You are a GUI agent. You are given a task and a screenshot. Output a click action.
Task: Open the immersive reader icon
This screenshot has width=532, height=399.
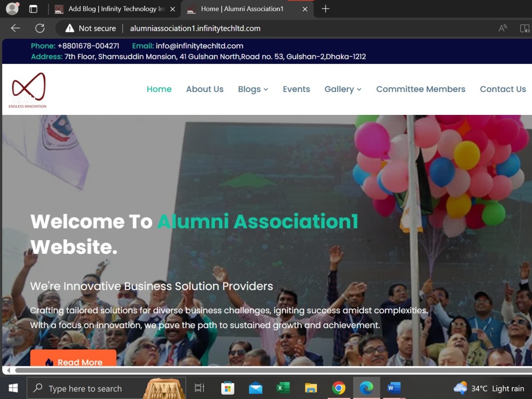(x=525, y=28)
